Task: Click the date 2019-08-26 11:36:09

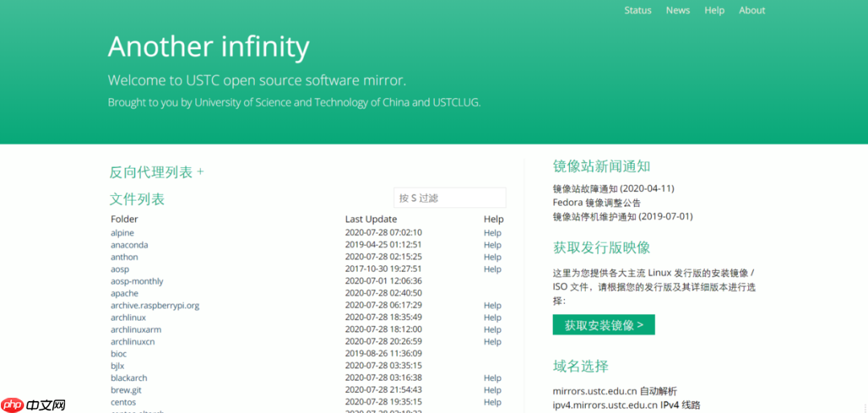Action: (x=383, y=354)
